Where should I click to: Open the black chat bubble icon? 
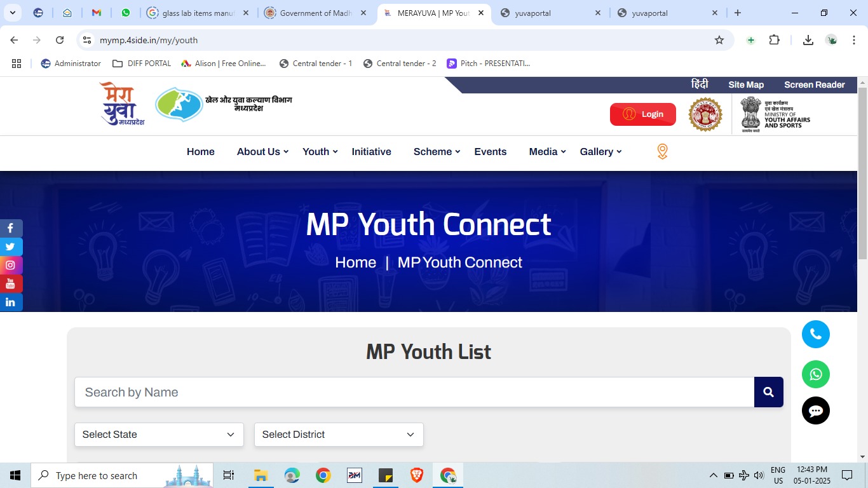tap(816, 410)
